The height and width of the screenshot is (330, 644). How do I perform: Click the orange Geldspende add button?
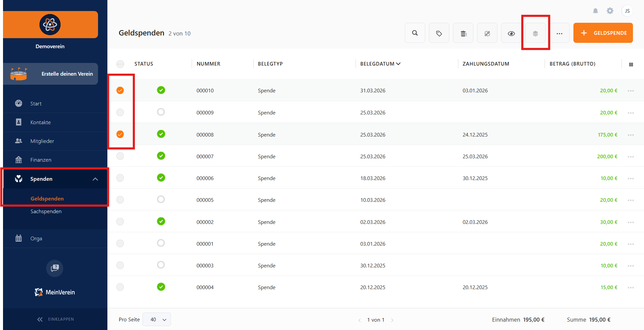603,33
